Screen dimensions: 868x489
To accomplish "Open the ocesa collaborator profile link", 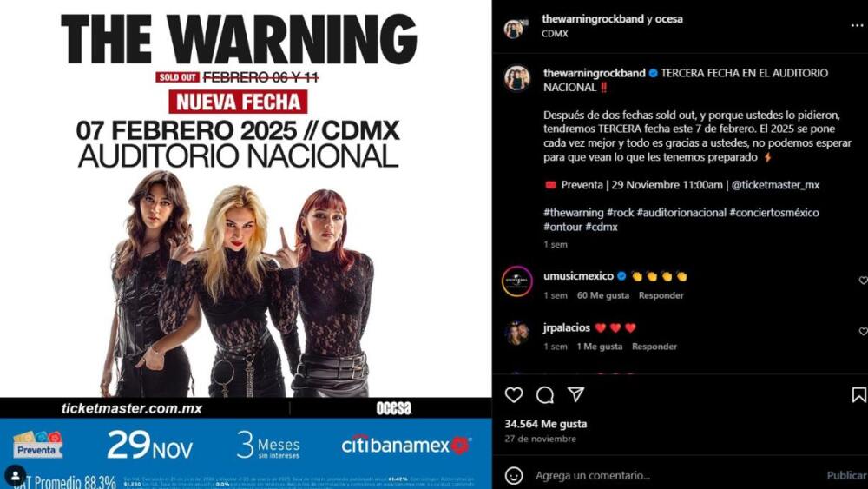I will pyautogui.click(x=668, y=19).
